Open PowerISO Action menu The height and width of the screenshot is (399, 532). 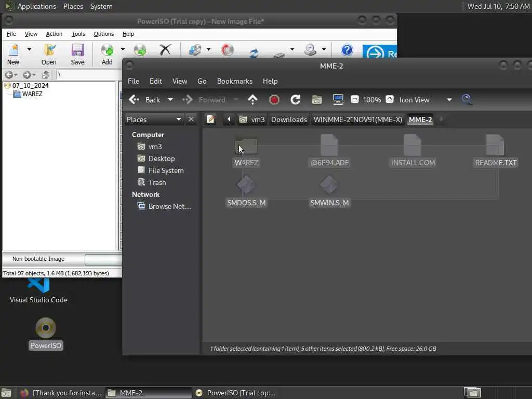point(54,34)
